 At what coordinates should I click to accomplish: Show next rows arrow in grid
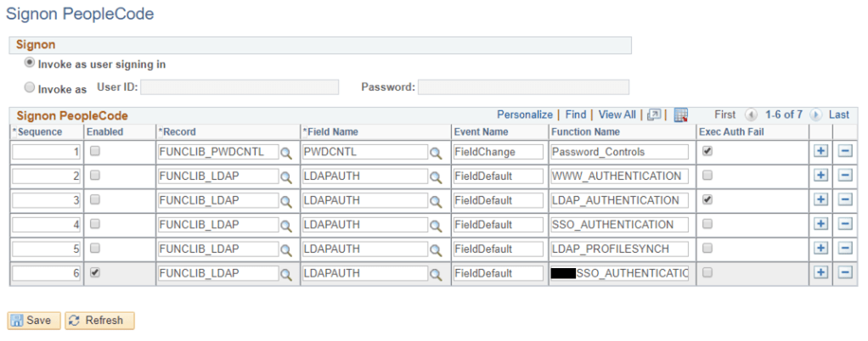815,115
